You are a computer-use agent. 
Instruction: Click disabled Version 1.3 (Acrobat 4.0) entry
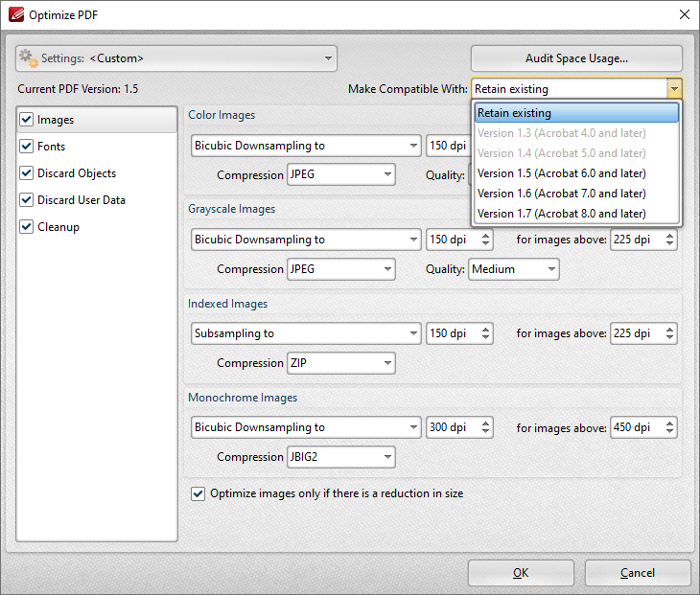click(x=576, y=133)
